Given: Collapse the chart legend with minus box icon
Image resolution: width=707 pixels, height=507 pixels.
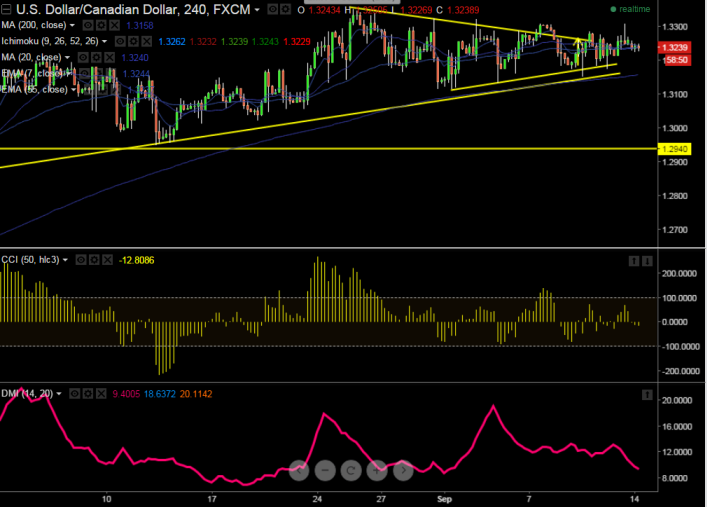Looking at the screenshot, I should 6,9.
